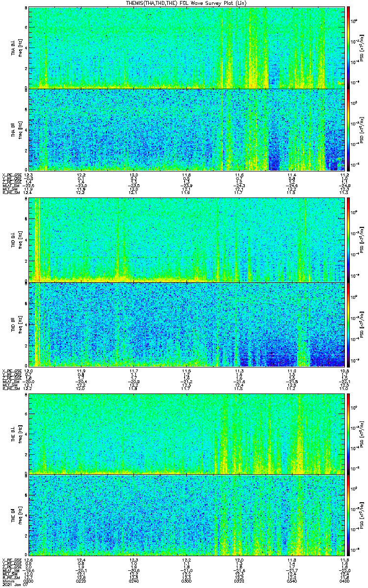Click the THA B∥ PSD color bar
Screen dimensions: 368x588
[x=349, y=130]
